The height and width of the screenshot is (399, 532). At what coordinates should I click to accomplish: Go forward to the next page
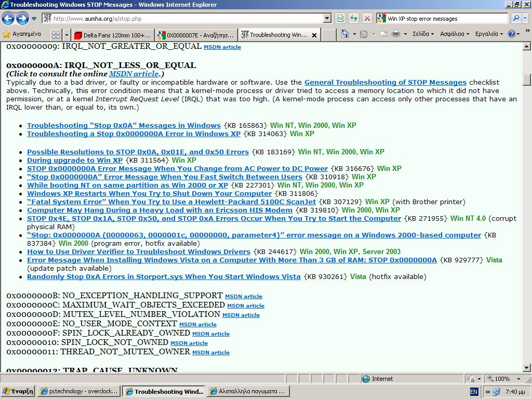point(22,18)
